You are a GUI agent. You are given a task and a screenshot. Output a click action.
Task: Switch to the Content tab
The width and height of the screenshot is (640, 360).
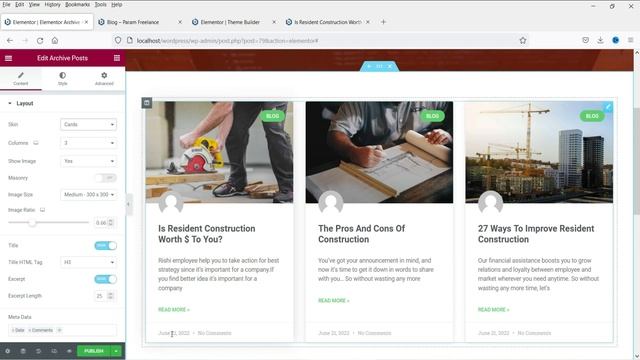pos(21,78)
